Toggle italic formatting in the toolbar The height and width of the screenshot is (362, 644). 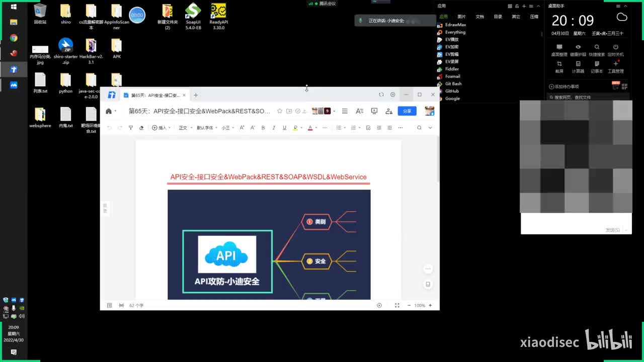click(274, 128)
